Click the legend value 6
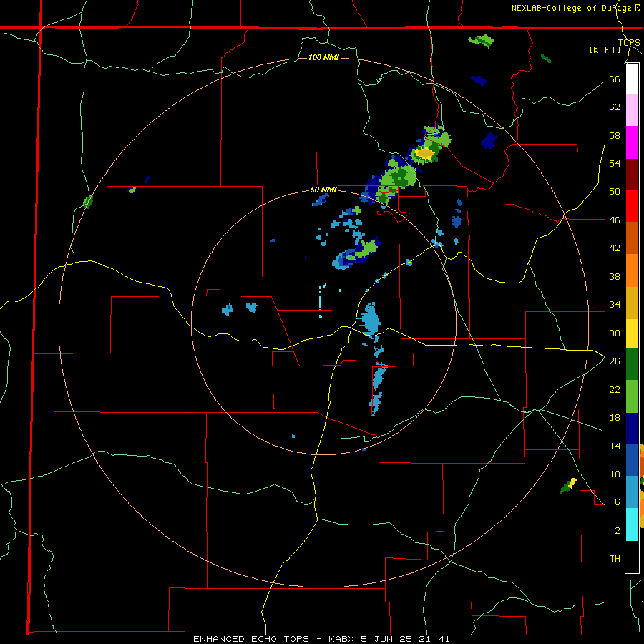Screen dimensions: 644x644 coord(617,502)
